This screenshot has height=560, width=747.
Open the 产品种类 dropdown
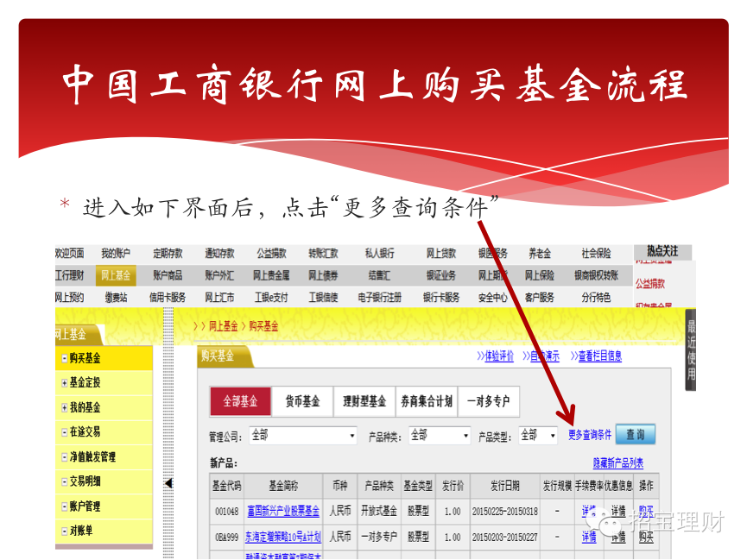pyautogui.click(x=440, y=435)
